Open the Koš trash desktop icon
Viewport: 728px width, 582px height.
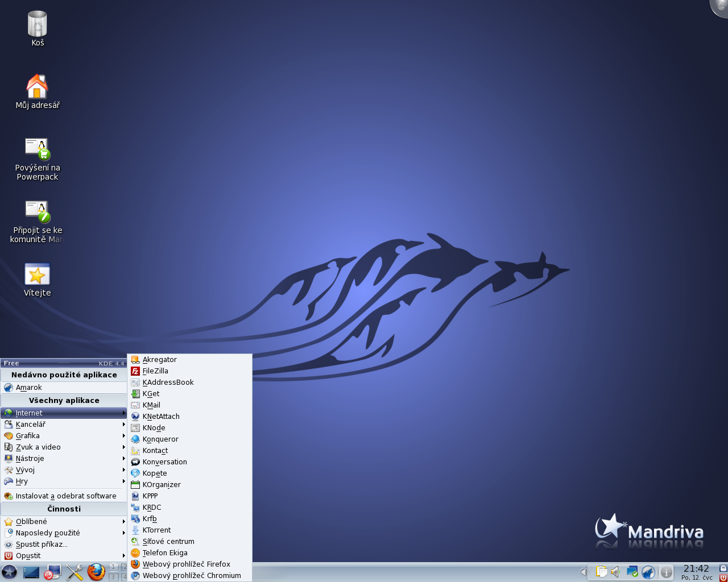pyautogui.click(x=38, y=28)
